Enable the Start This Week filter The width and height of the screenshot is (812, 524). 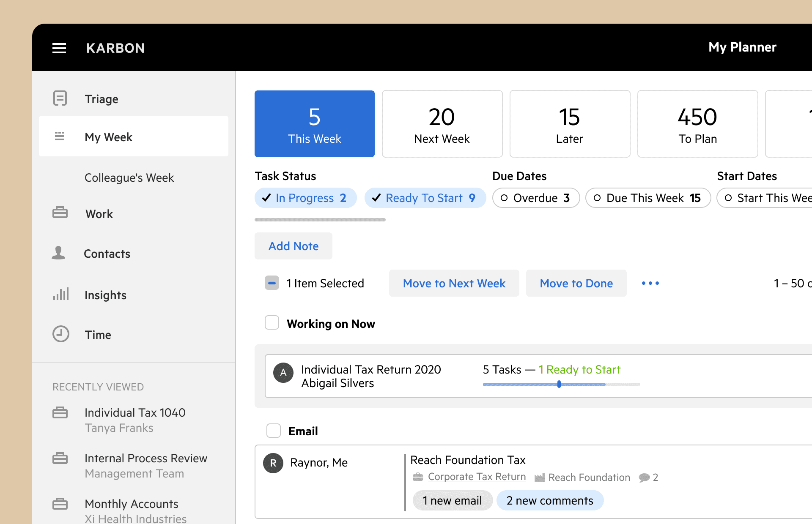click(x=764, y=198)
